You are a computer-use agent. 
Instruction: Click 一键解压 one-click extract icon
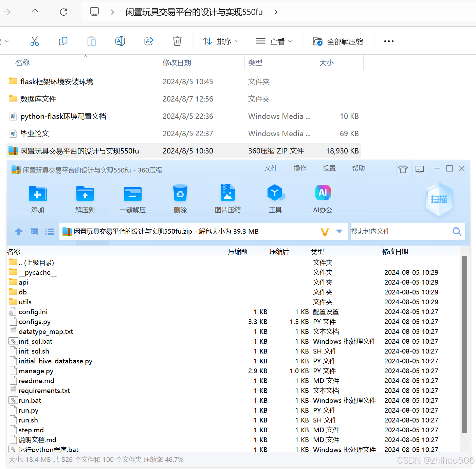pyautogui.click(x=133, y=199)
